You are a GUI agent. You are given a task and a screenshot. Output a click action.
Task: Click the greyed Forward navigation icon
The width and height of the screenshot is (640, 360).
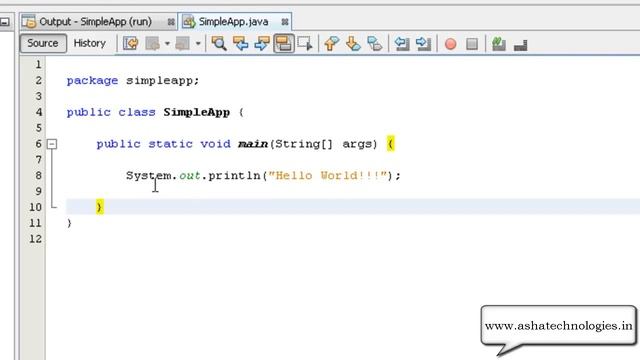182,43
